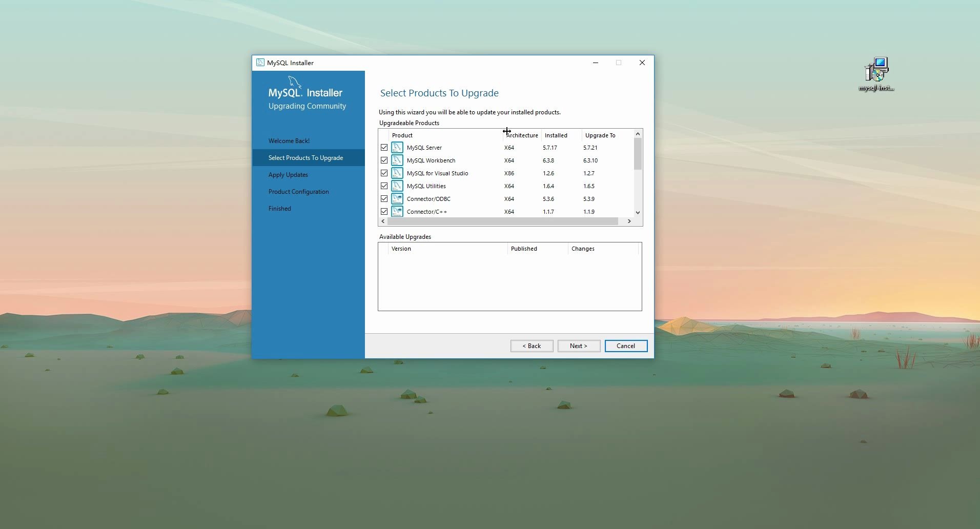Select the MySQL Workbench row text

(431, 160)
